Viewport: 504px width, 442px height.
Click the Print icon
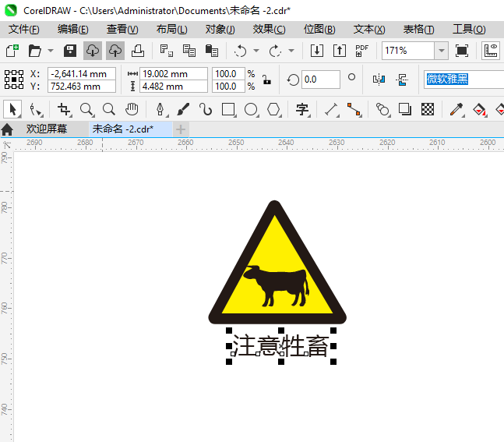point(138,51)
